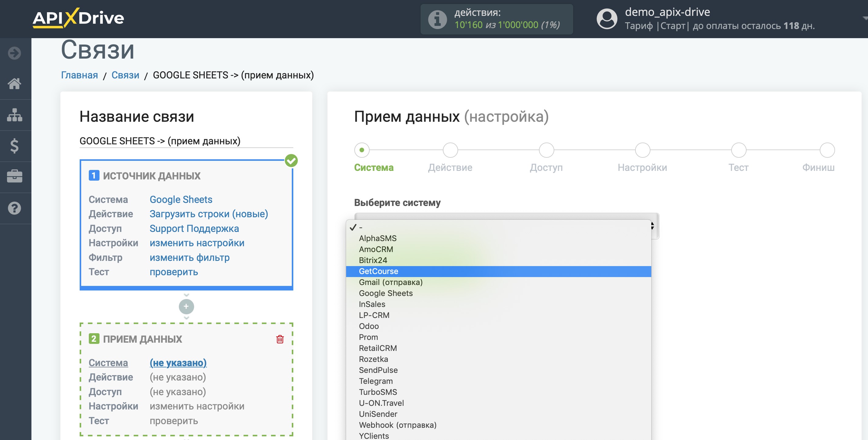Pick UniSender from the system options
Viewport: 868px width, 440px height.
498,414
